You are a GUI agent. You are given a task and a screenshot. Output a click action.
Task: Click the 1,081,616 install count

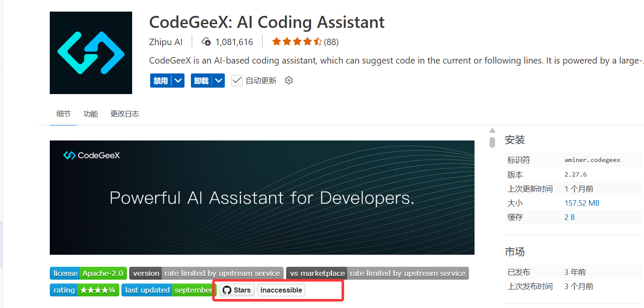tap(234, 42)
